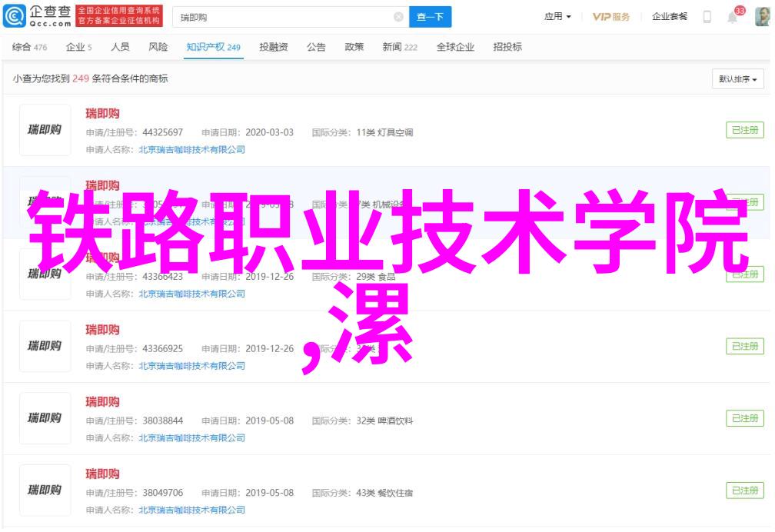Expand the 应用 dropdown menu
775x532 pixels.
[x=557, y=17]
